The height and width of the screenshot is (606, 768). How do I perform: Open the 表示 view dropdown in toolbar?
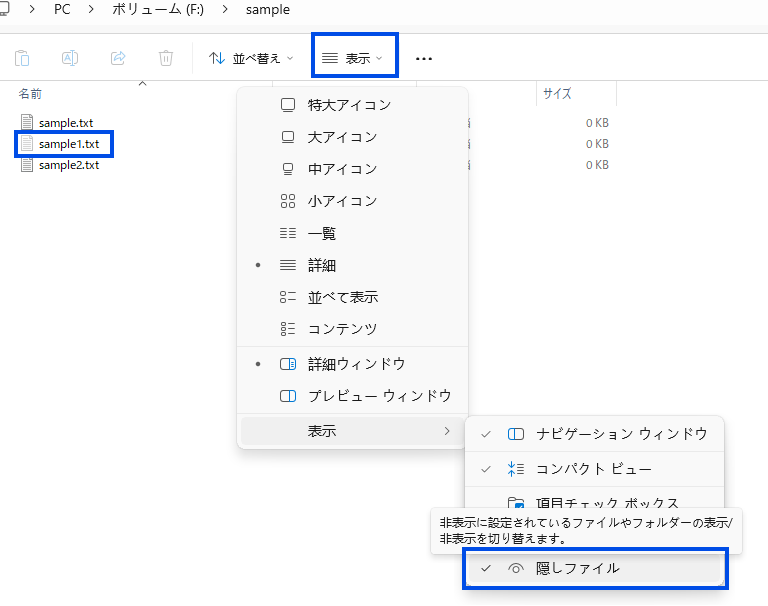[x=352, y=58]
